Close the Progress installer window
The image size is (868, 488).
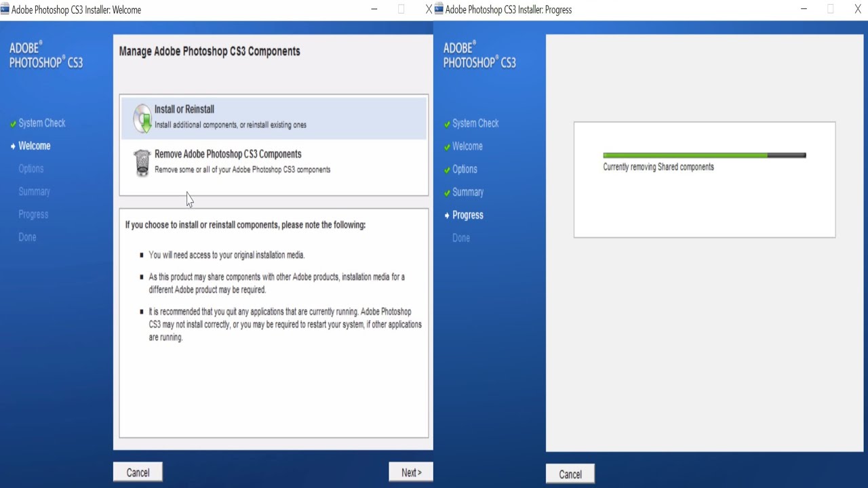pos(857,9)
